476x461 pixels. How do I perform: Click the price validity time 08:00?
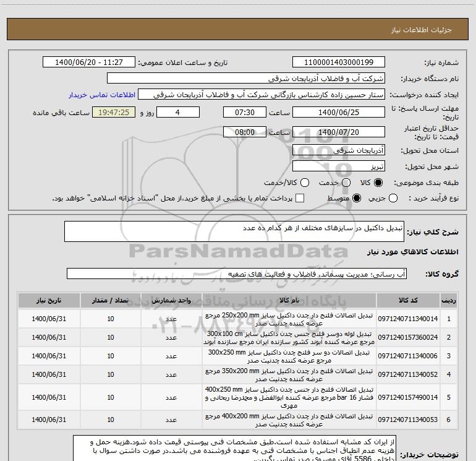tap(245, 132)
